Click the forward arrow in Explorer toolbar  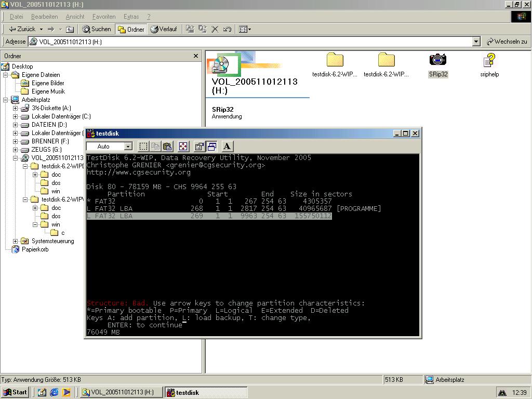pyautogui.click(x=51, y=29)
